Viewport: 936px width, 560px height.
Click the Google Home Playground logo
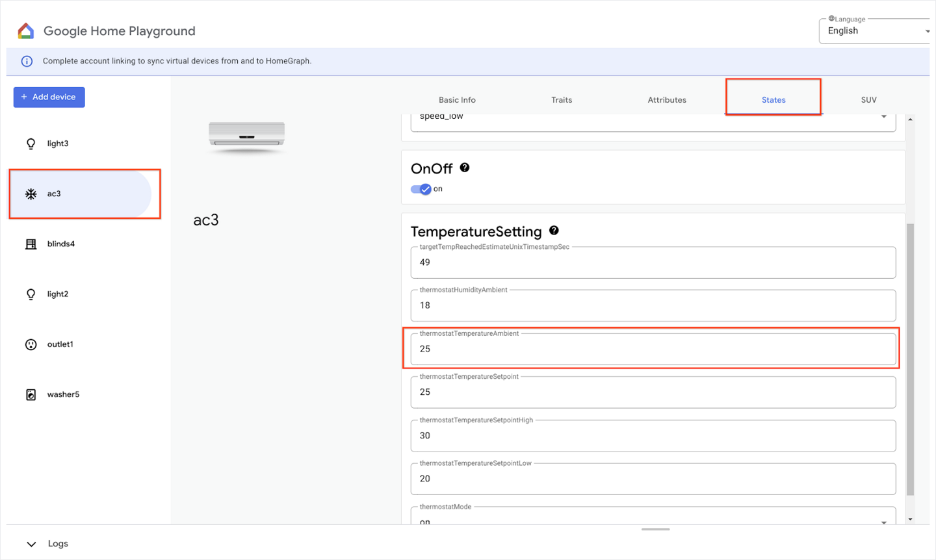click(25, 30)
